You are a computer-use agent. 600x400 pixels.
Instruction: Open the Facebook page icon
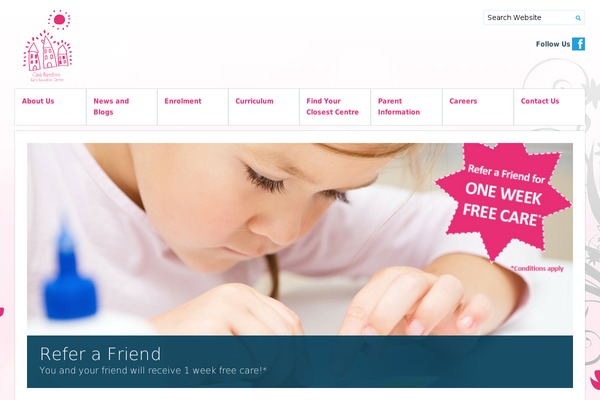(x=579, y=44)
